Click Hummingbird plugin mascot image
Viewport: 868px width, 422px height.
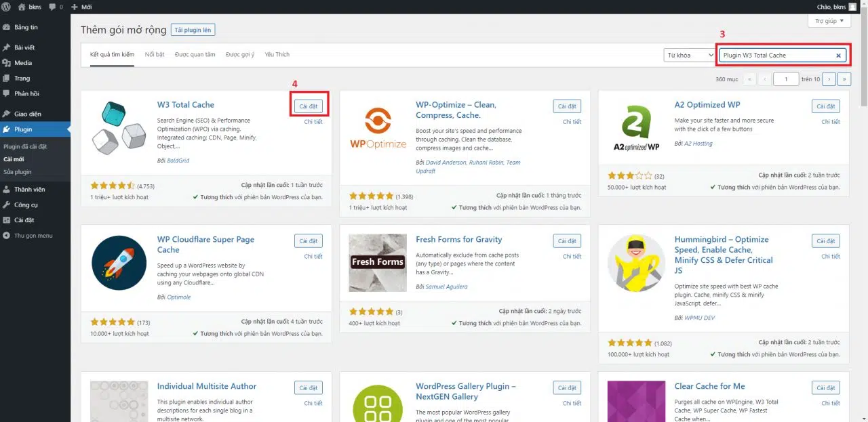(x=637, y=263)
